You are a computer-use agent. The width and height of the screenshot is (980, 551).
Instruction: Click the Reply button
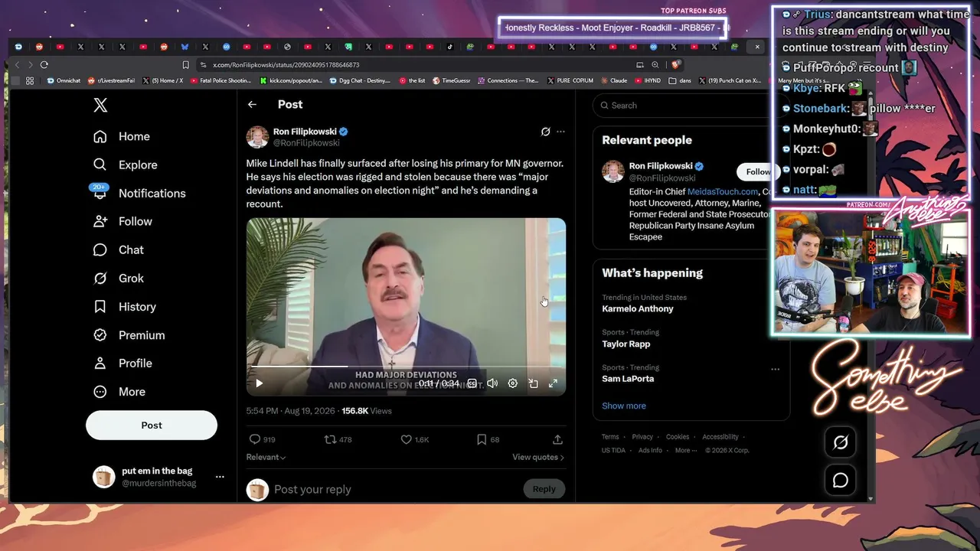point(544,489)
